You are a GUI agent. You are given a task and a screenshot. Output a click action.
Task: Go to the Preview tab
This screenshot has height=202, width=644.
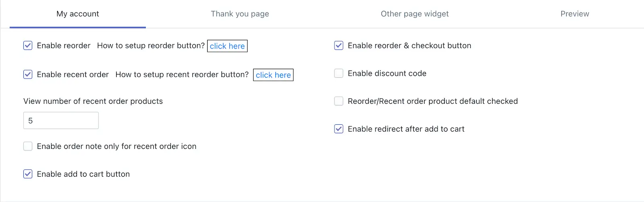(575, 14)
